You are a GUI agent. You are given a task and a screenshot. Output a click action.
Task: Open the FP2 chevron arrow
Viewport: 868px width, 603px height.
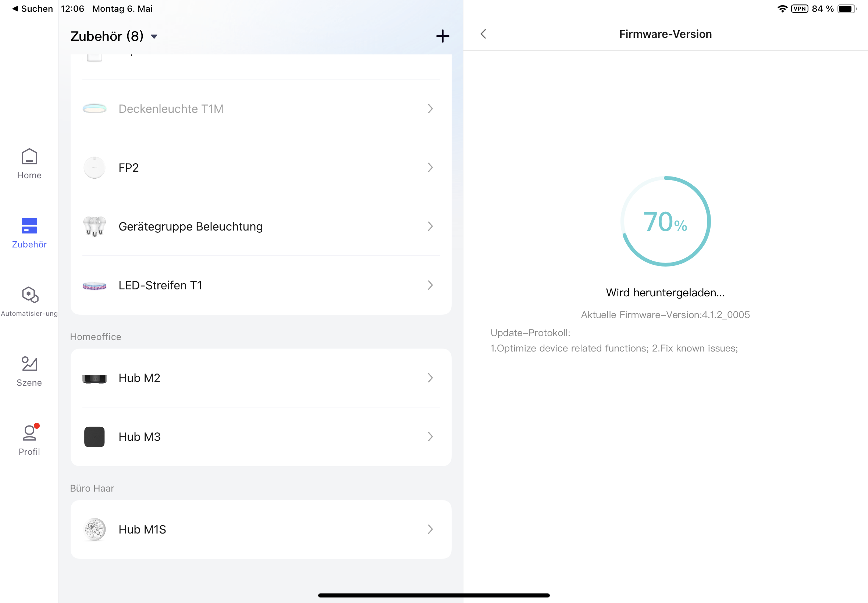430,167
